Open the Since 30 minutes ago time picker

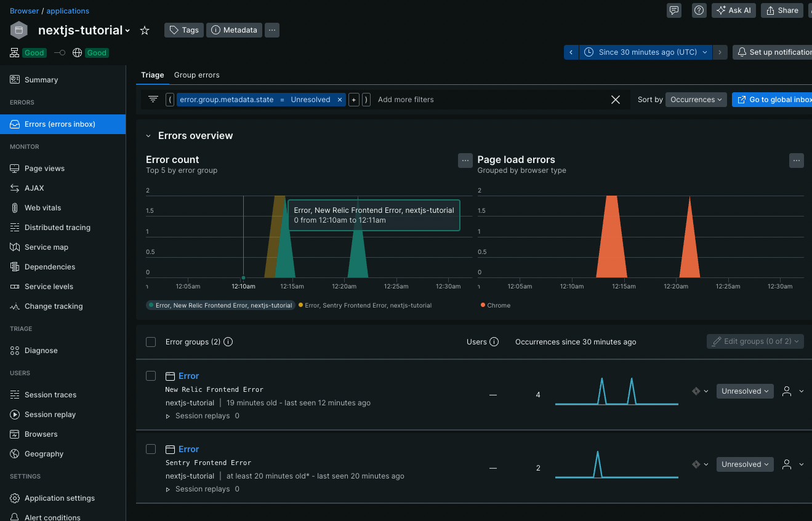[x=646, y=52]
